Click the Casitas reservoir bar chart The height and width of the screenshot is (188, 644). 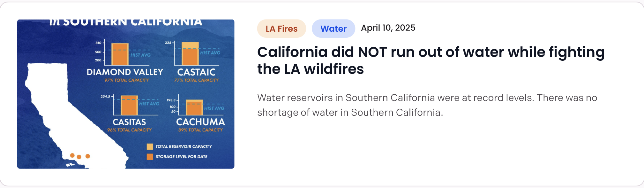pos(129,105)
